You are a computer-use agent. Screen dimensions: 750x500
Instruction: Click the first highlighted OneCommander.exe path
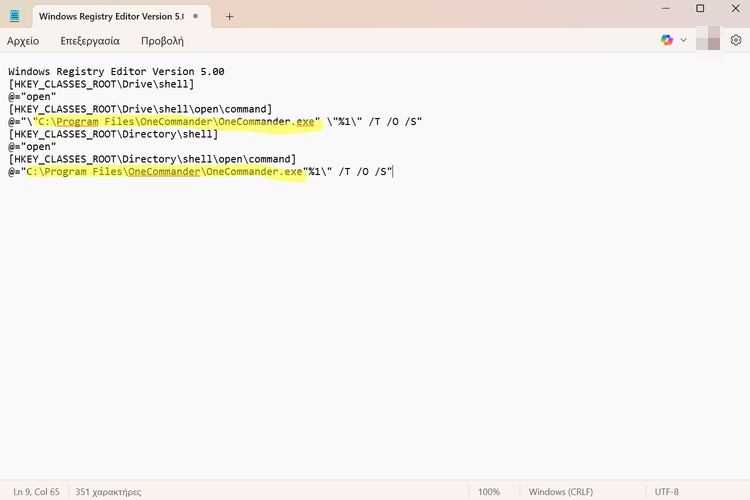click(x=176, y=122)
